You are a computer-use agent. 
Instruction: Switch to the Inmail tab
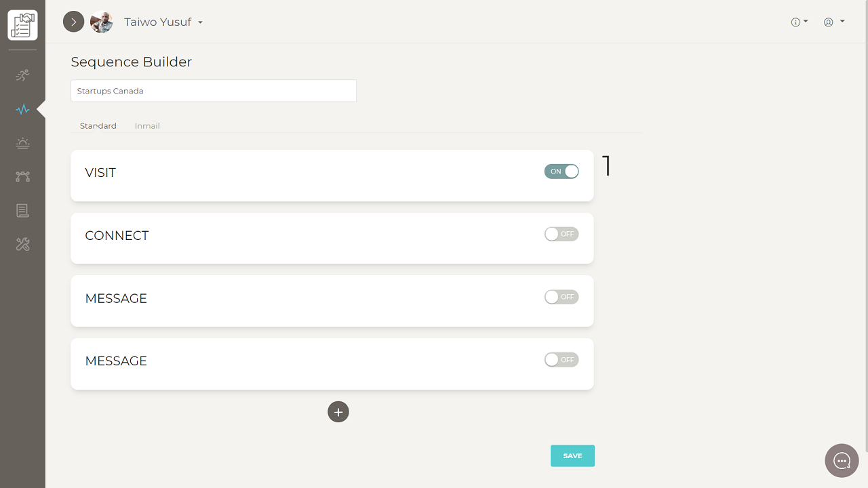coord(147,126)
